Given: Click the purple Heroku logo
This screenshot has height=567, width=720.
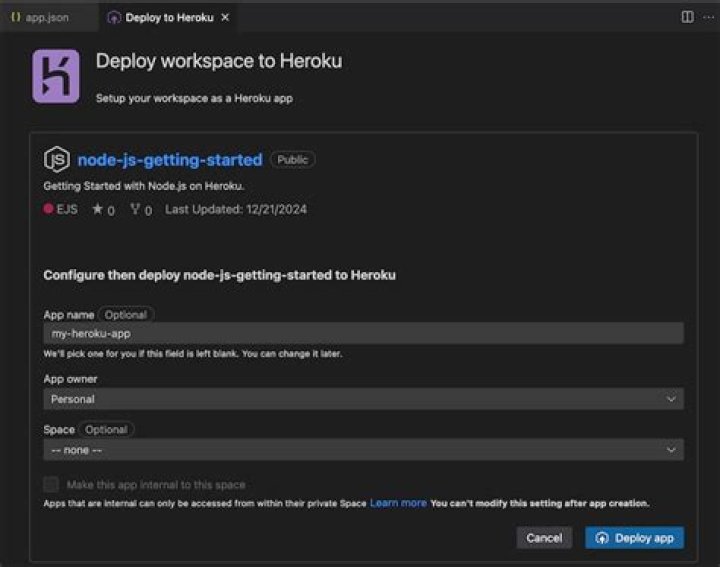Looking at the screenshot, I should [x=56, y=77].
